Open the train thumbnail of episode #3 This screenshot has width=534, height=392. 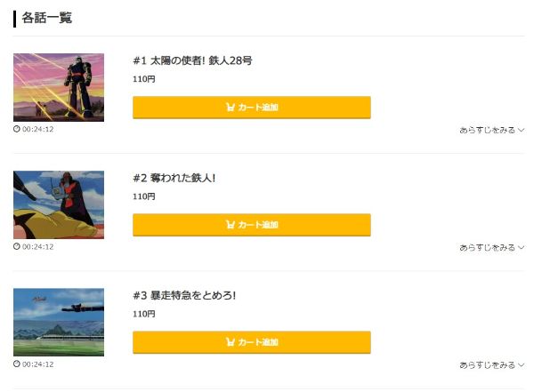click(59, 322)
